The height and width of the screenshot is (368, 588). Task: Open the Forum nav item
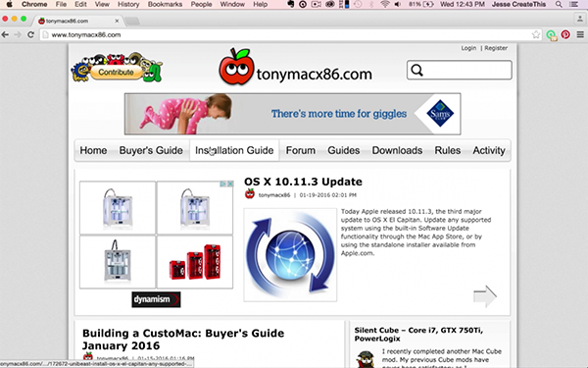coord(301,150)
